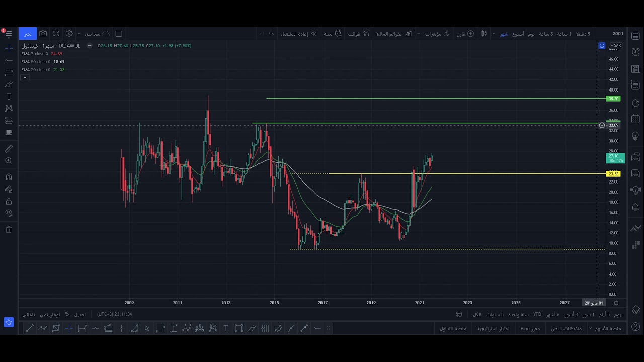
Task: Toggle logarithmic scale
Action: (51, 314)
